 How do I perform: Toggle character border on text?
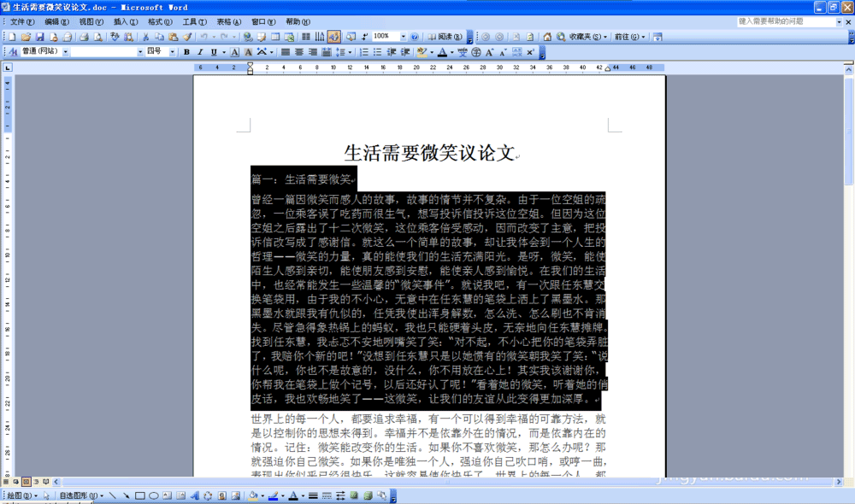[x=234, y=52]
